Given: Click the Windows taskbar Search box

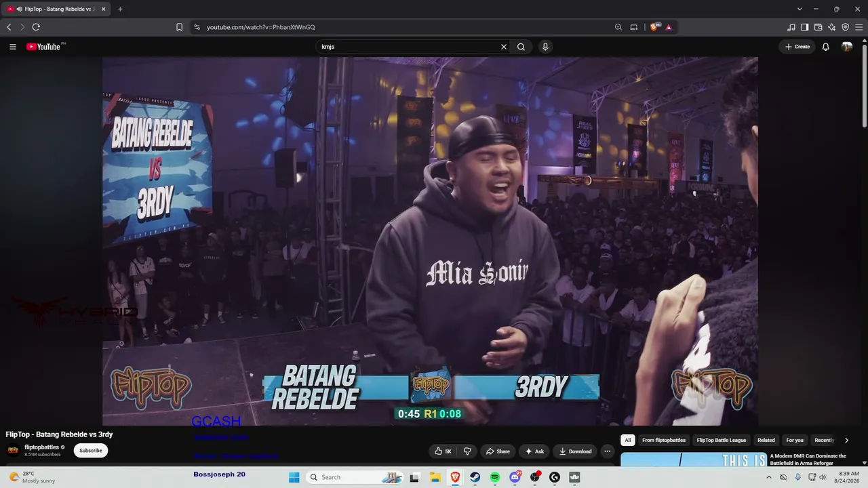Looking at the screenshot, I should point(355,477).
